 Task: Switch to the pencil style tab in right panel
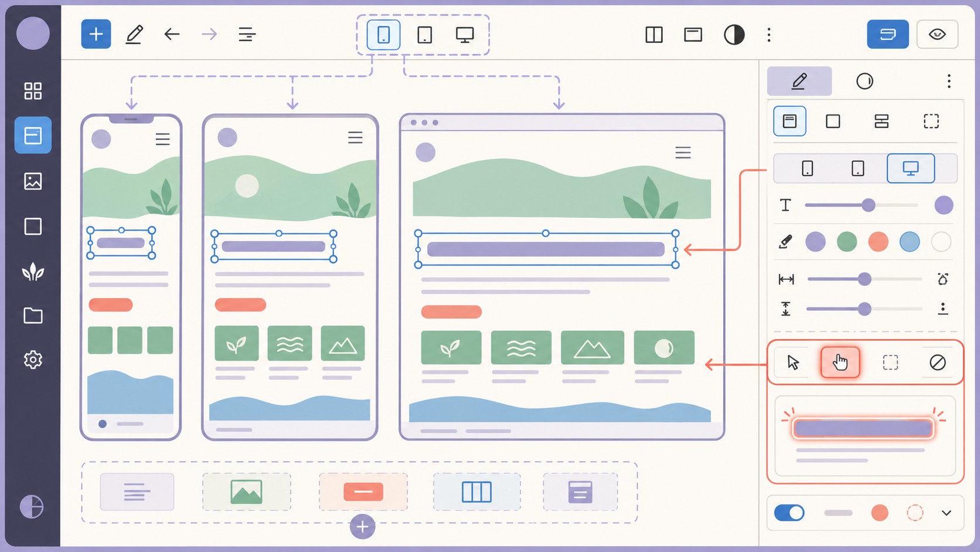click(x=799, y=81)
